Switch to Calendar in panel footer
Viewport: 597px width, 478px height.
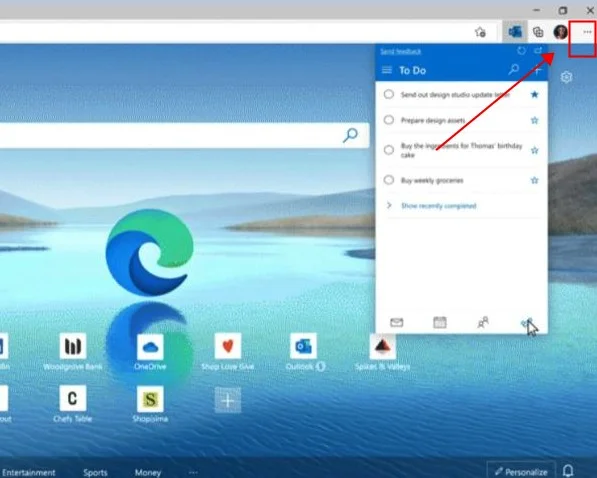[440, 322]
